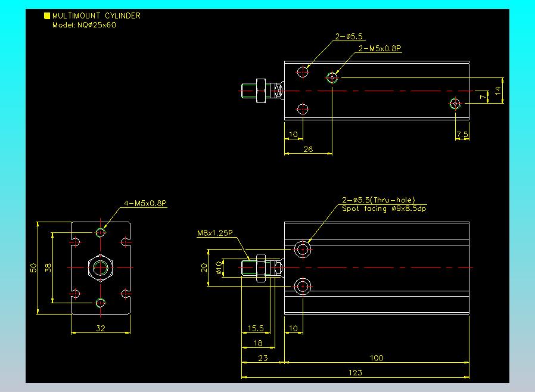
Task: Select the '2-ø5.5(Thru-hole)' callout
Action: pyautogui.click(x=378, y=200)
